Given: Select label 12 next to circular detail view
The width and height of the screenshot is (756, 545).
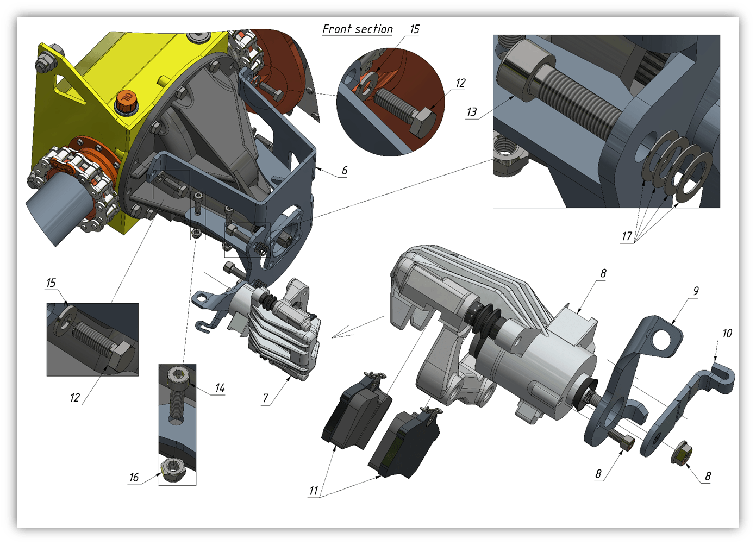Looking at the screenshot, I should click(460, 83).
